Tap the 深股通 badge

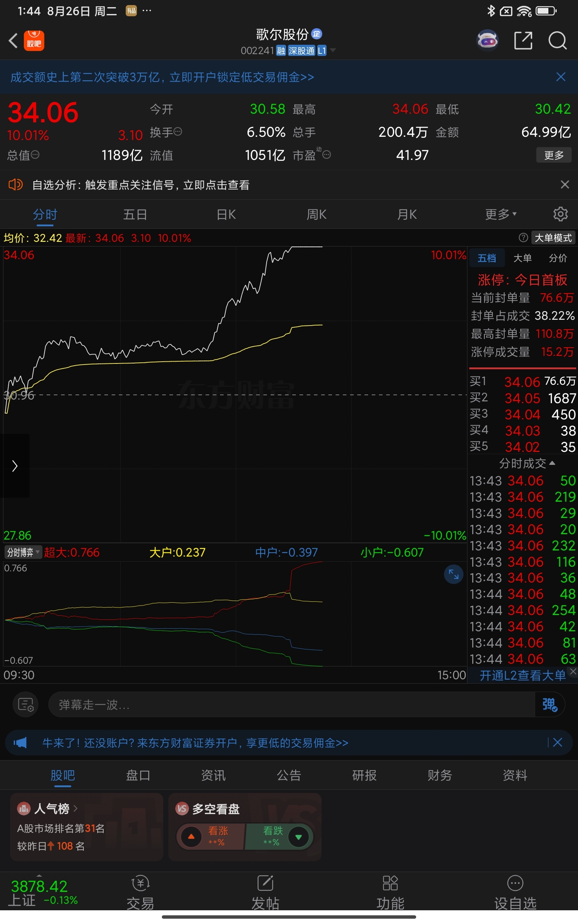click(301, 51)
